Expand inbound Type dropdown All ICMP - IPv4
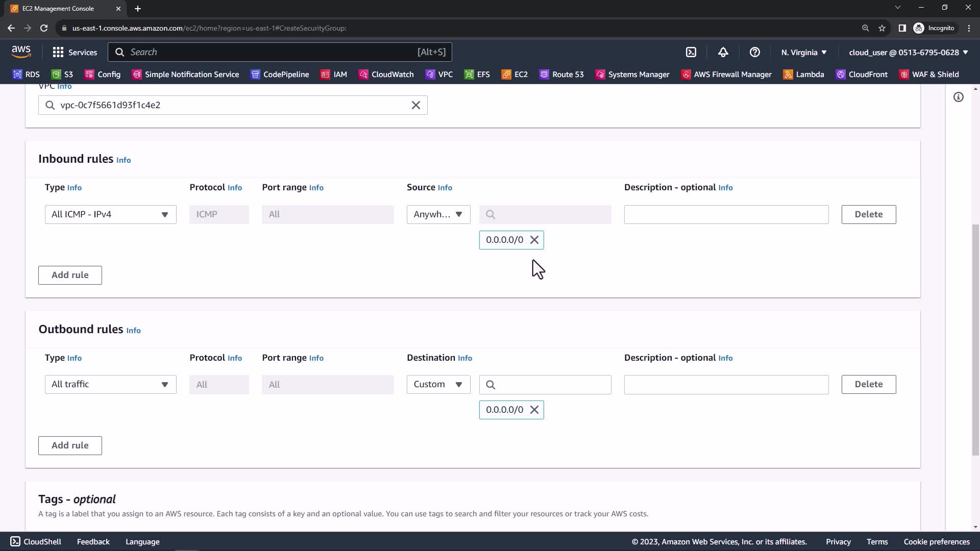980x551 pixels. tap(110, 214)
